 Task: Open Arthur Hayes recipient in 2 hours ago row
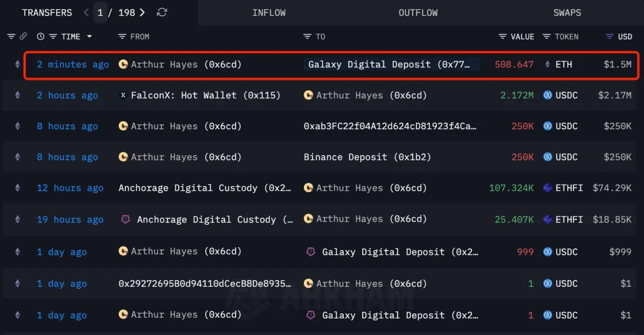point(371,96)
